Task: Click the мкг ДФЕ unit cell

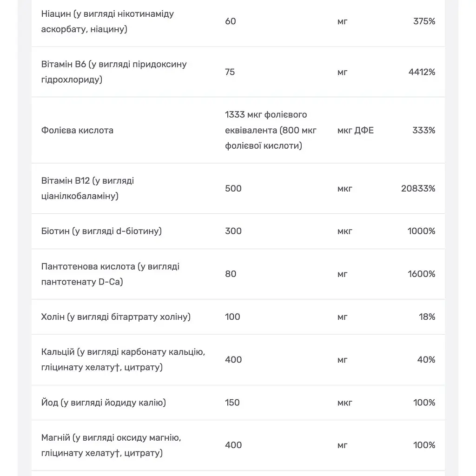Action: (356, 130)
